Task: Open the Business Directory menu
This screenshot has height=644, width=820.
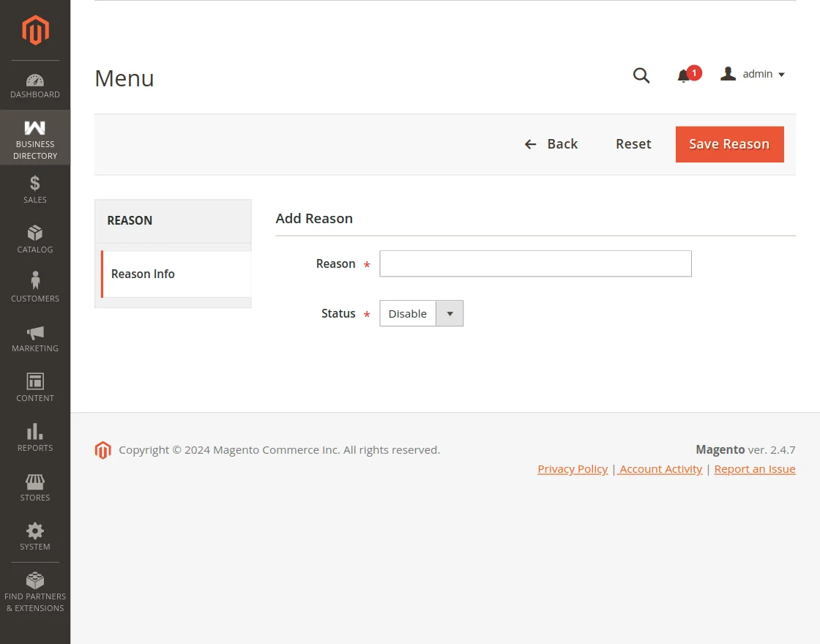Action: (x=35, y=138)
